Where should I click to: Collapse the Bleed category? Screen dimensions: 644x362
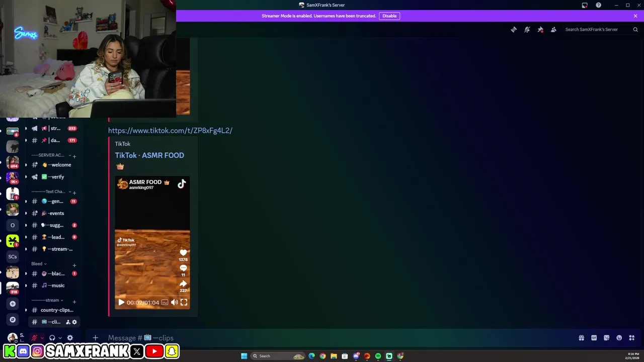coord(39,264)
